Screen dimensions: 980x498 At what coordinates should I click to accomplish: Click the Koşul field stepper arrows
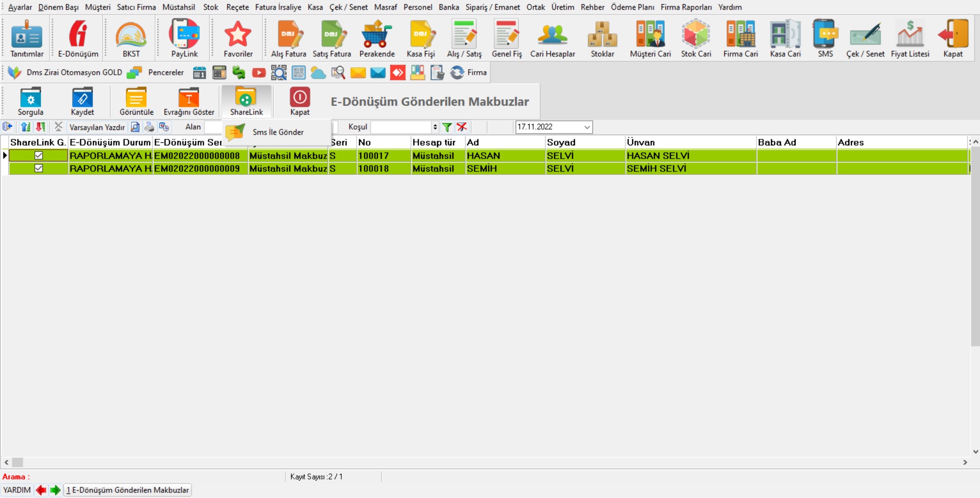pos(435,127)
